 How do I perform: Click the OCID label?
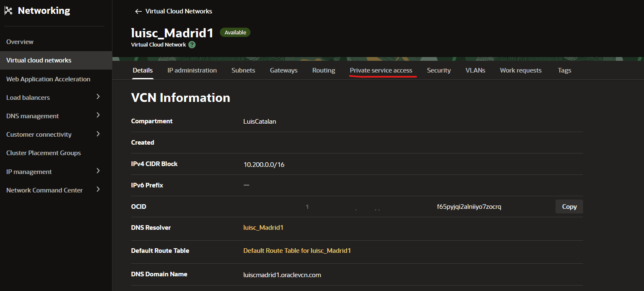pos(139,207)
